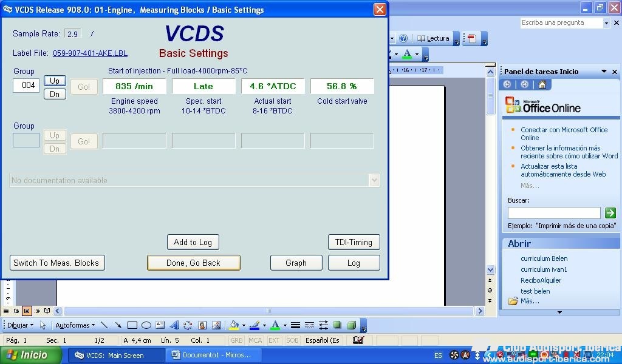Select the Line drawing tool
The height and width of the screenshot is (364, 622).
tap(104, 325)
